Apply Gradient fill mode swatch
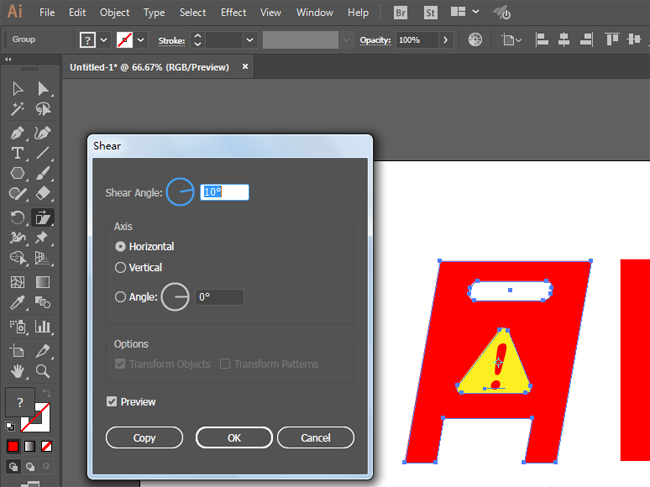The image size is (650, 487). point(30,446)
